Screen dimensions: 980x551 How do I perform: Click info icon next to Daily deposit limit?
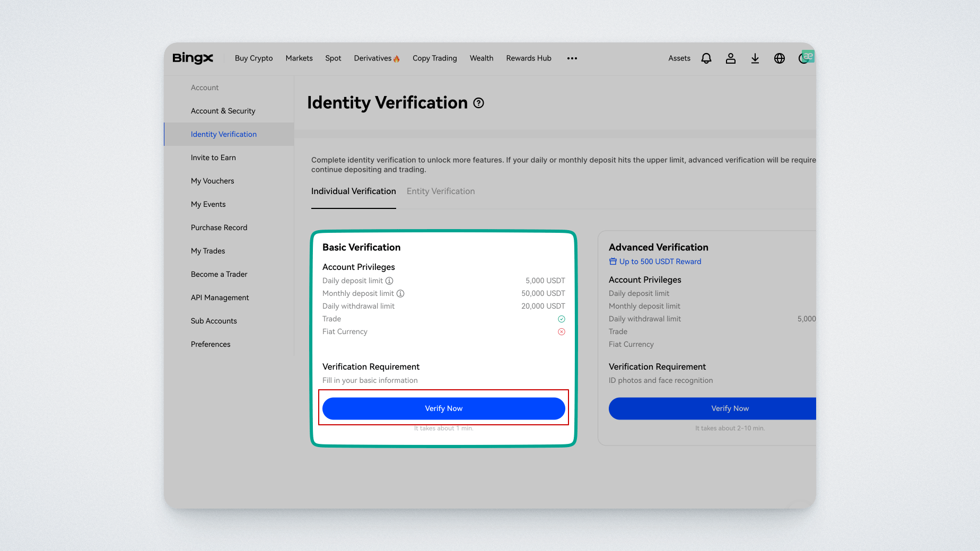[x=389, y=281]
